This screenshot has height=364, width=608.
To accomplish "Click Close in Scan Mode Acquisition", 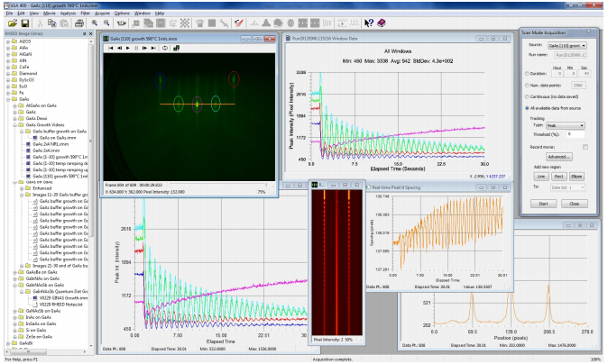I will click(x=575, y=204).
